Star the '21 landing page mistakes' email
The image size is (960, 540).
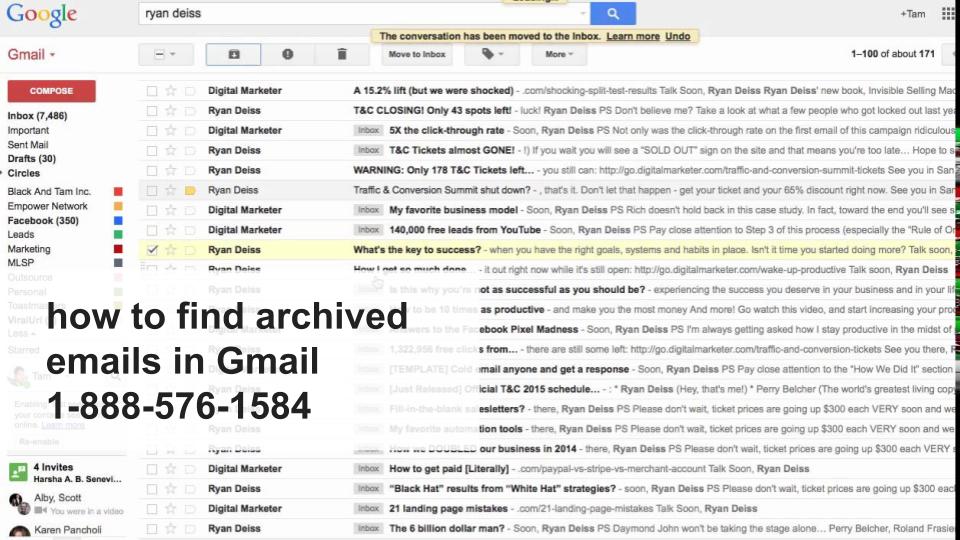[x=171, y=509]
